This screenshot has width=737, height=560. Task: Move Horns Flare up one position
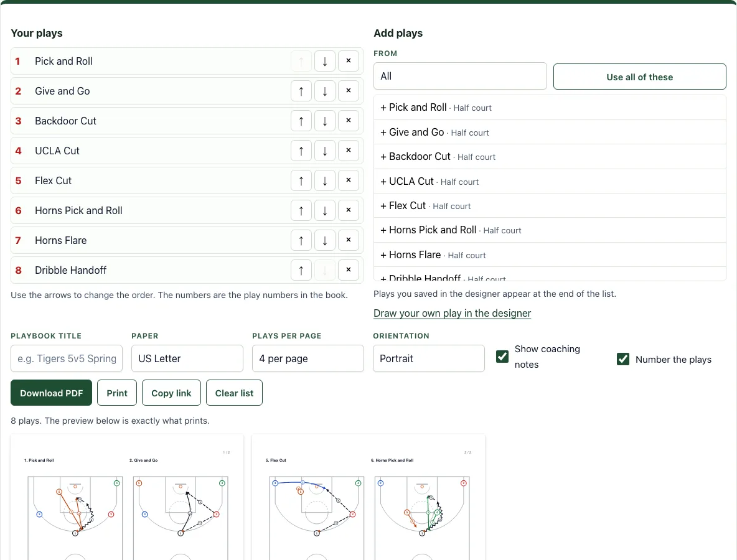pos(301,240)
